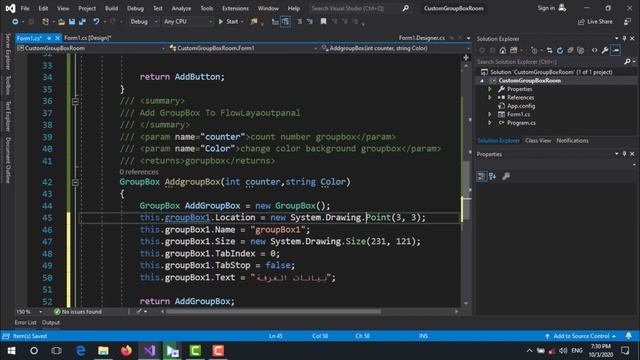Viewport: 640px width, 360px height.
Task: Click the wrench Properties icon in Solution Explorer toolbar
Action: click(605, 51)
